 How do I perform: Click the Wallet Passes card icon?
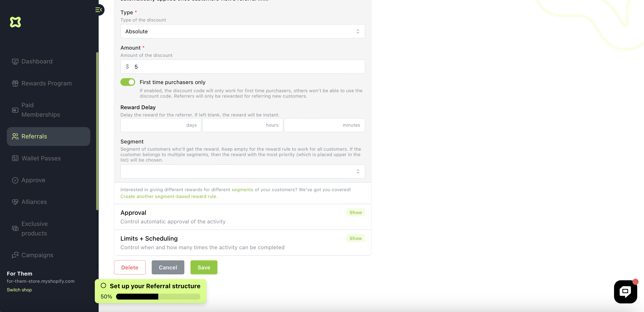pyautogui.click(x=15, y=158)
